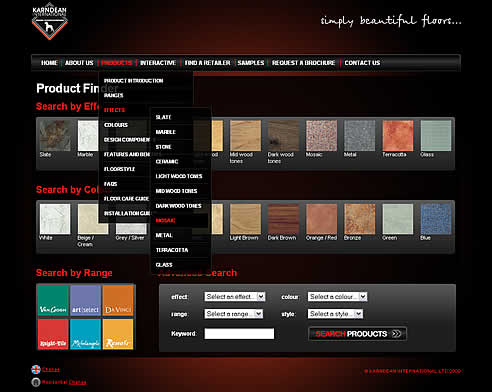492x392 pixels.
Task: Expand the Select a range dropdown
Action: coord(233,314)
